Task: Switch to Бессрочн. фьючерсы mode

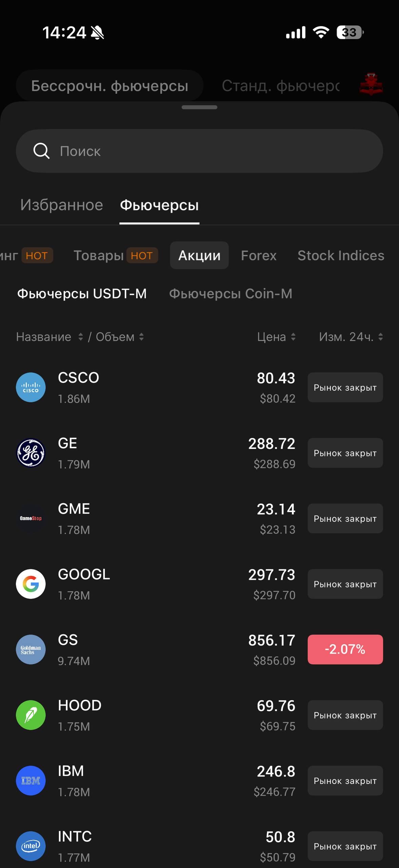Action: coord(109,86)
